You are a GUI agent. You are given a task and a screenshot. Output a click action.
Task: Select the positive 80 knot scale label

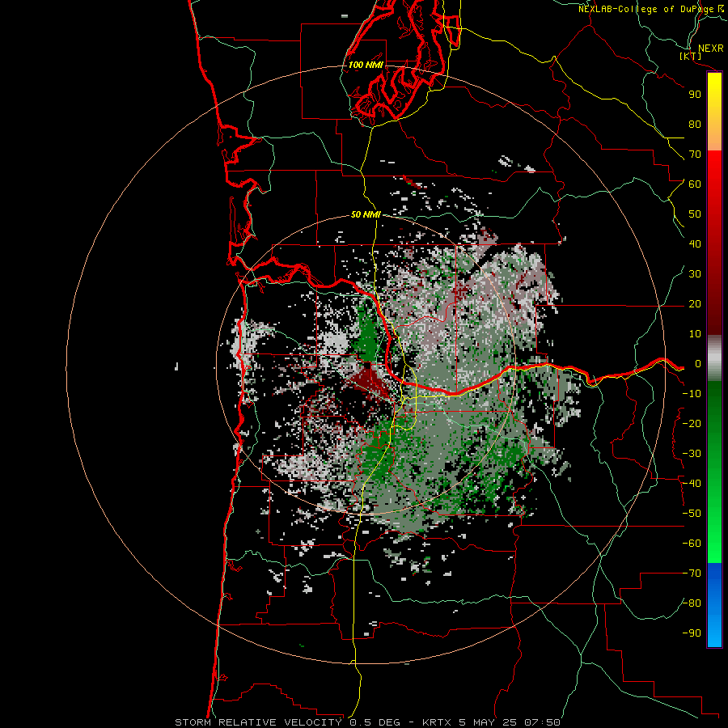695,125
